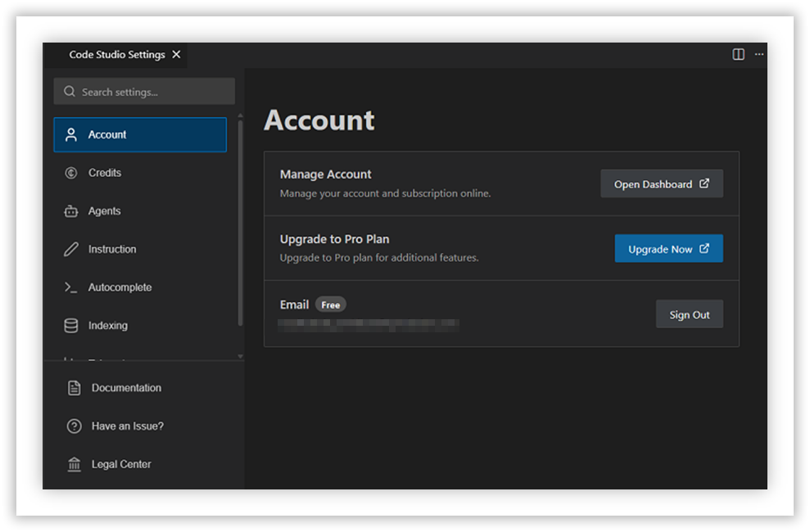
Task: Open the more actions ellipsis menu
Action: coord(758,54)
